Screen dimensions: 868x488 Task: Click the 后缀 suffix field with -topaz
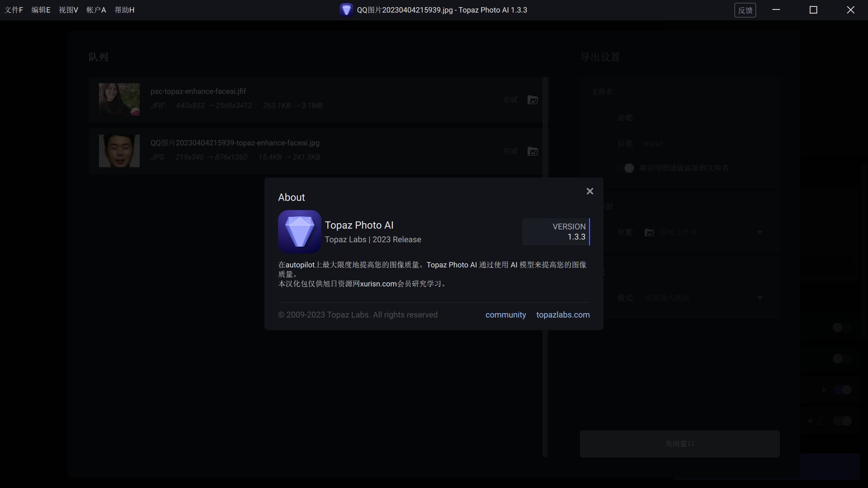pos(704,144)
